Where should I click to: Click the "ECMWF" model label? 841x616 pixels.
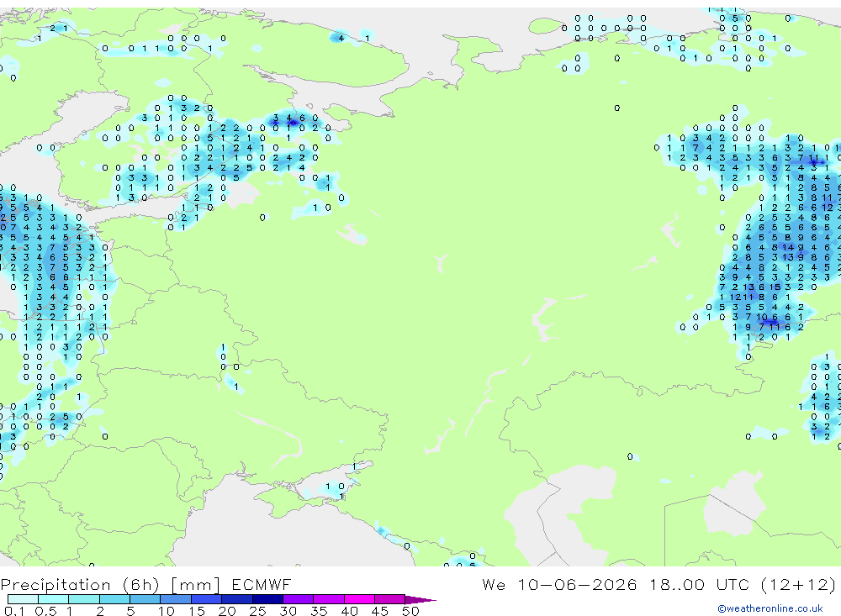pos(262,585)
